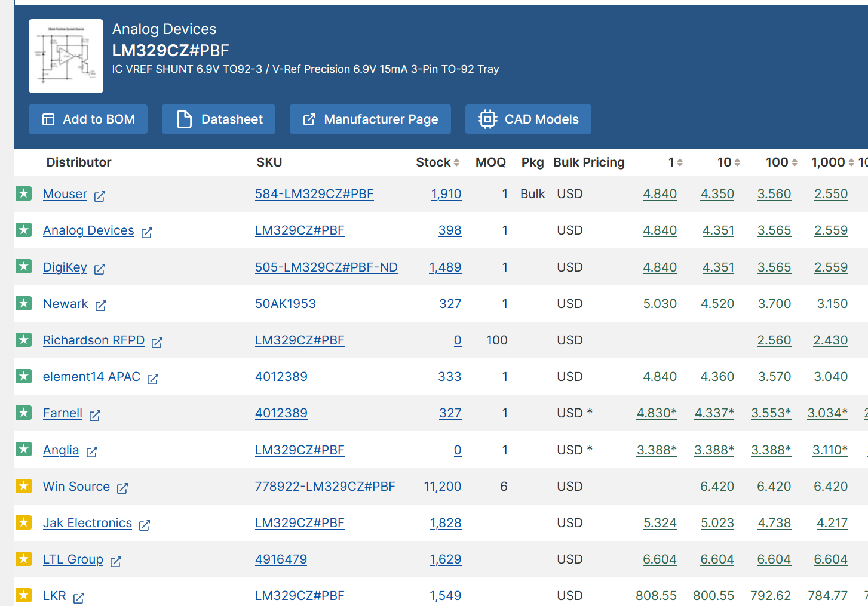The height and width of the screenshot is (606, 868).
Task: Open SKU 505-LM329CZ#PBF-ND link
Action: click(326, 267)
